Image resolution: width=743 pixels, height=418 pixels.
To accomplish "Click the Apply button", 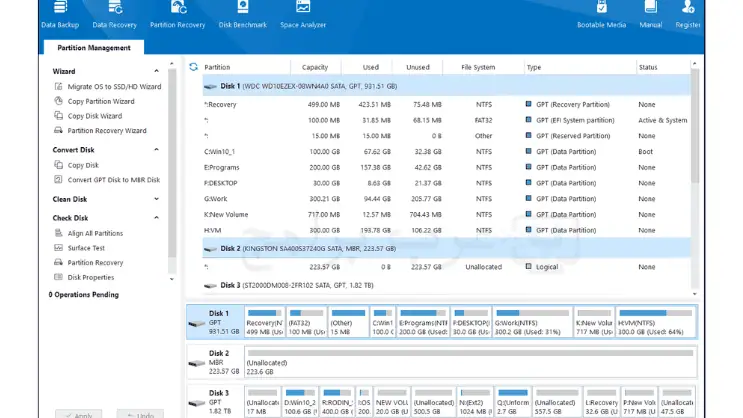I will (x=79, y=414).
